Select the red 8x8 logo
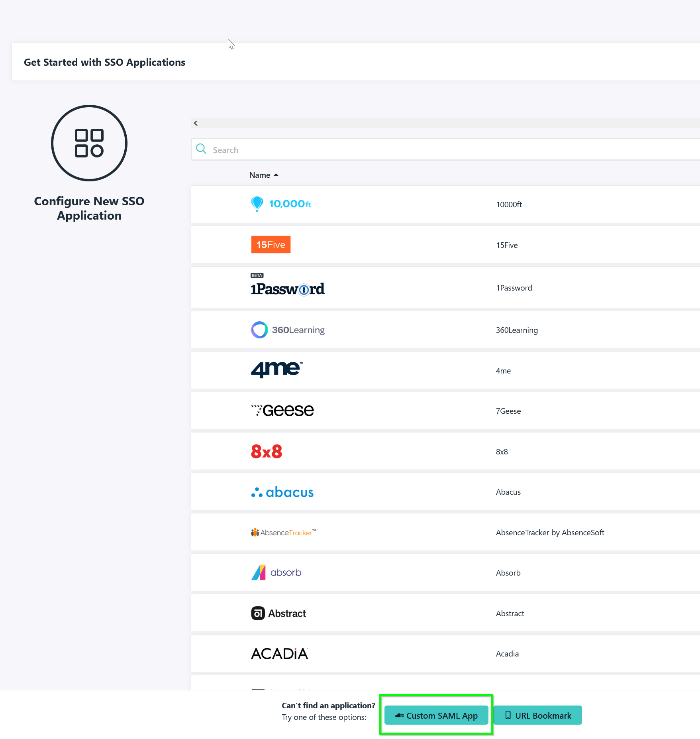The image size is (700, 739). pyautogui.click(x=267, y=452)
